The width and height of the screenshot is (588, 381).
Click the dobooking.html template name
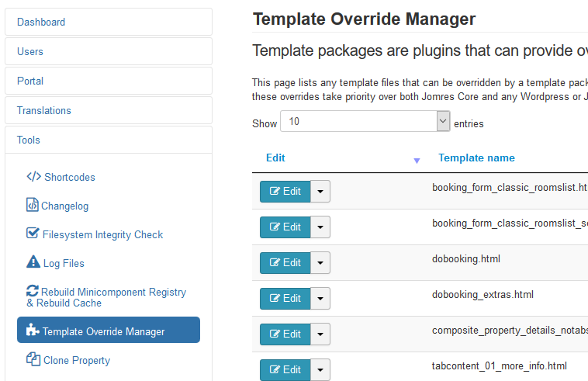[x=466, y=258]
